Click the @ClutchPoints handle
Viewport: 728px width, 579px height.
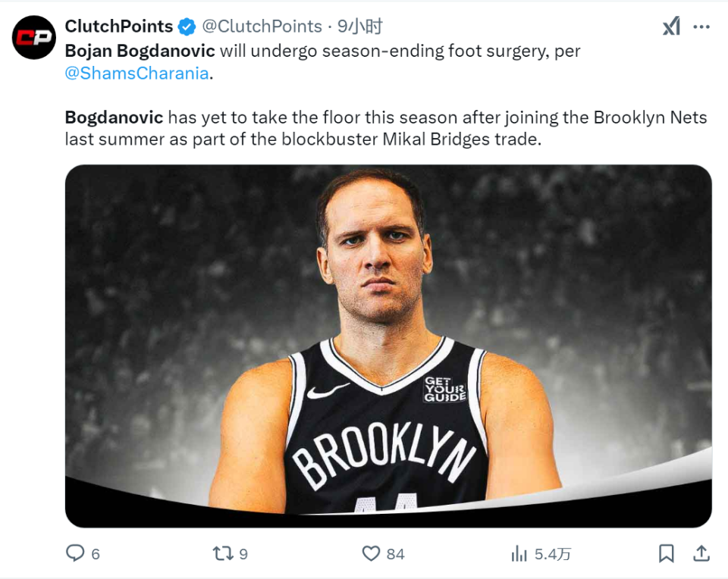(262, 27)
